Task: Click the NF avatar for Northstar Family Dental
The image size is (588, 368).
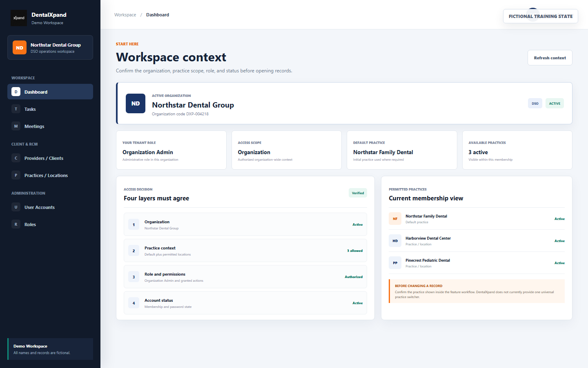Action: point(395,219)
